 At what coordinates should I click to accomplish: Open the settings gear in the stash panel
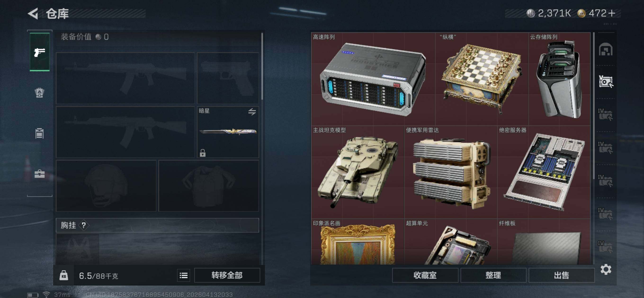coord(606,270)
